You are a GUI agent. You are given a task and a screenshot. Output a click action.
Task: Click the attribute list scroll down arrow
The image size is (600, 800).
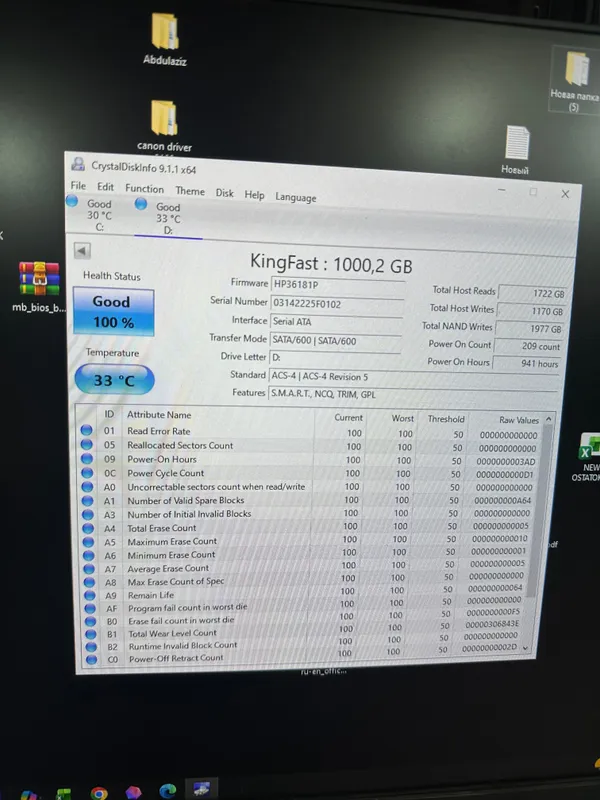(x=525, y=648)
